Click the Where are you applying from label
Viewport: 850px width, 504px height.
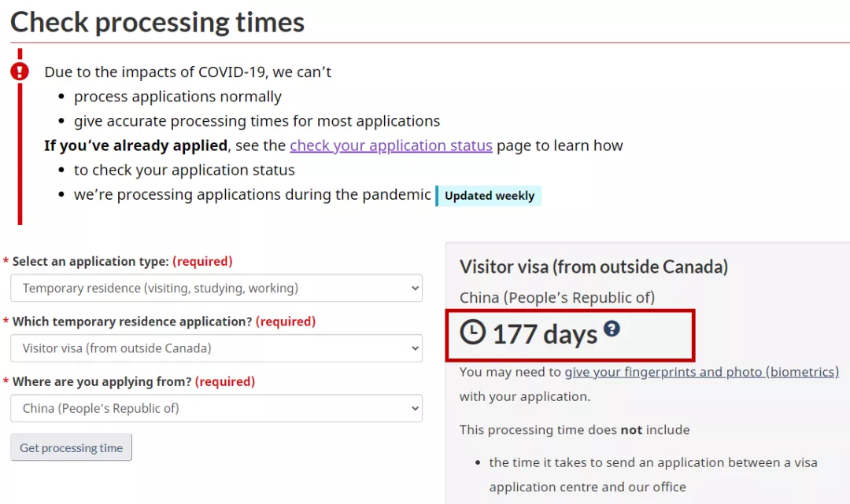coord(102,381)
